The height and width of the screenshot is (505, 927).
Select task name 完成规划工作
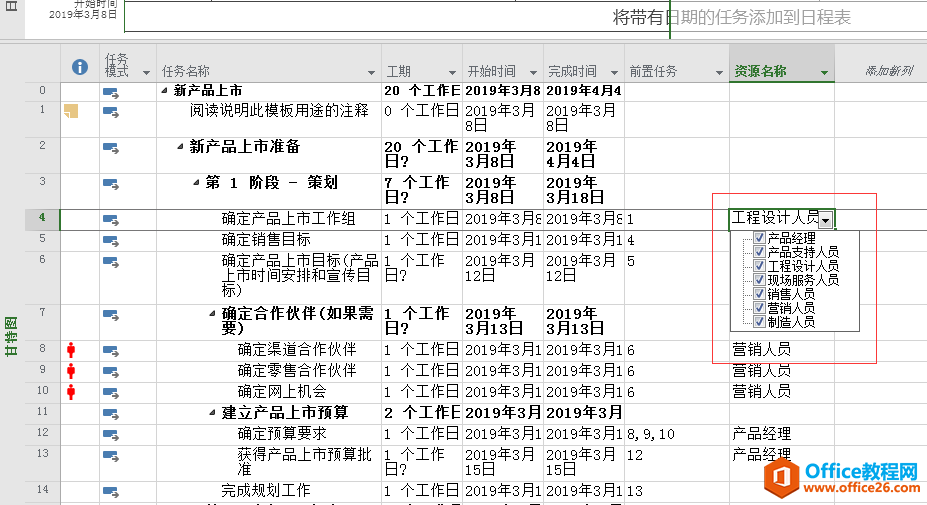265,491
